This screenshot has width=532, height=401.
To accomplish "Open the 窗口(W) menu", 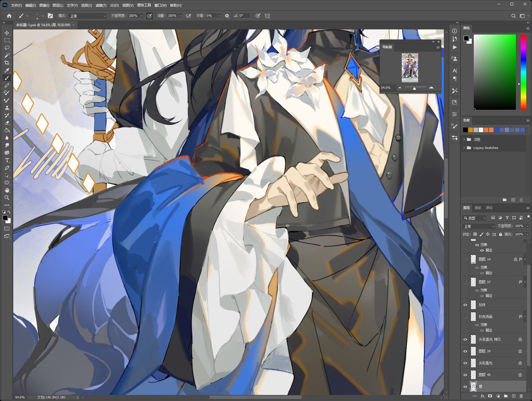I will [160, 5].
